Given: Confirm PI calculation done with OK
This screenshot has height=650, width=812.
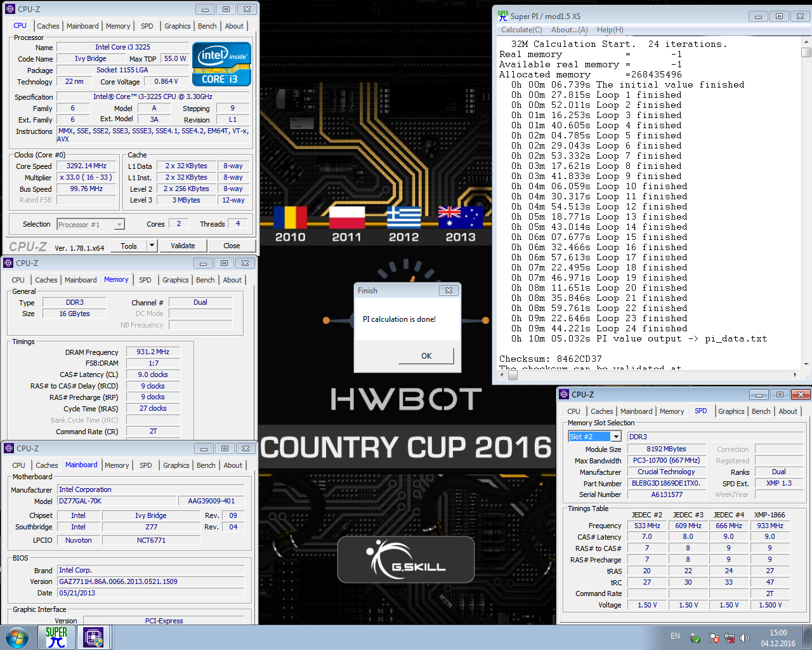Looking at the screenshot, I should (426, 355).
